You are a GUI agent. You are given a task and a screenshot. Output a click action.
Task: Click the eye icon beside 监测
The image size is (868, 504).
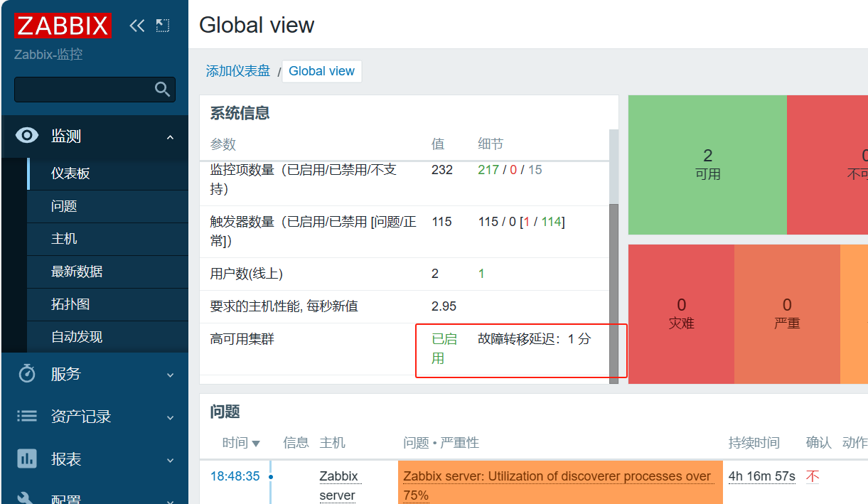(27, 136)
